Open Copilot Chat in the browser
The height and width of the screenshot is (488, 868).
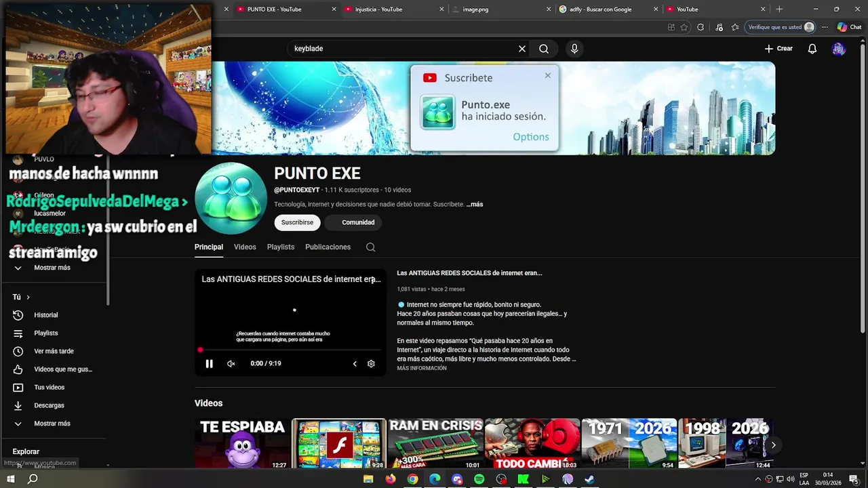pos(849,27)
